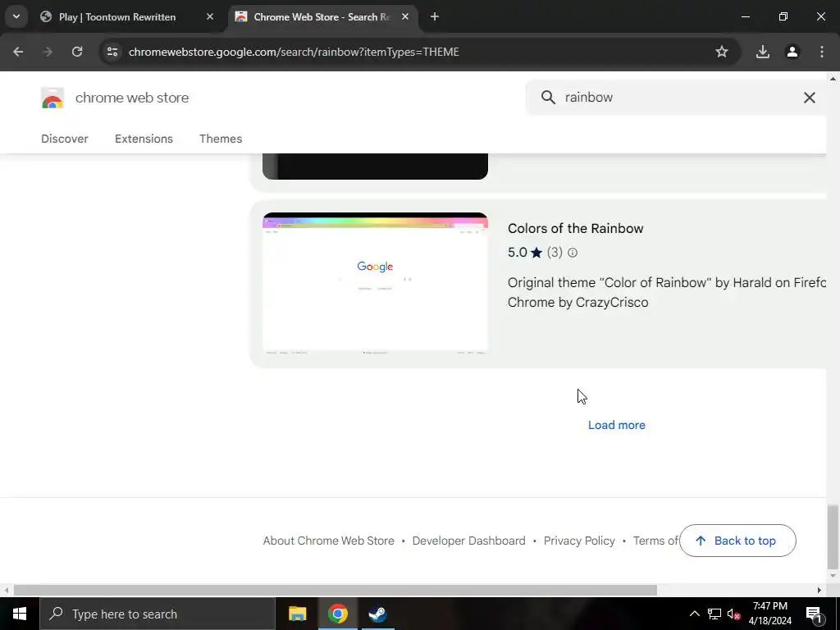Click the muted volume icon in tray
The height and width of the screenshot is (630, 840).
[733, 614]
